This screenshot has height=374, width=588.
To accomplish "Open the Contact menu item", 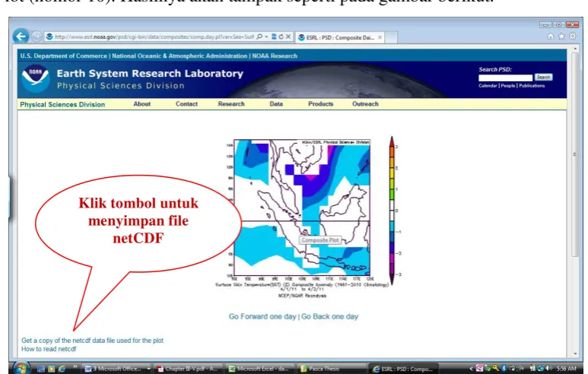I will click(187, 104).
